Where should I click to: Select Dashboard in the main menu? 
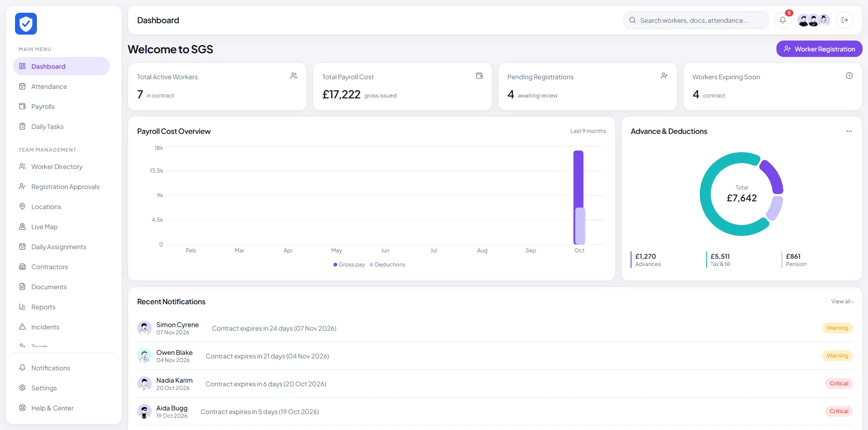point(62,66)
